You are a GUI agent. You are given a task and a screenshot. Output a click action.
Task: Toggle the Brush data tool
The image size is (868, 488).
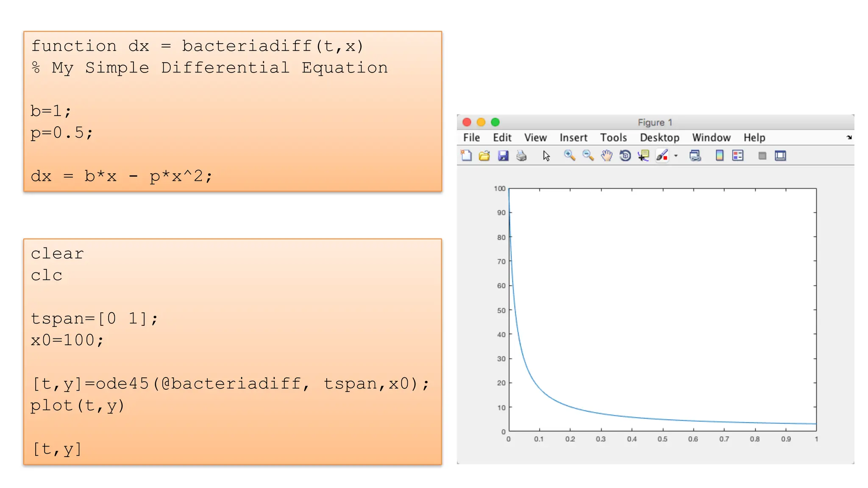pyautogui.click(x=662, y=156)
